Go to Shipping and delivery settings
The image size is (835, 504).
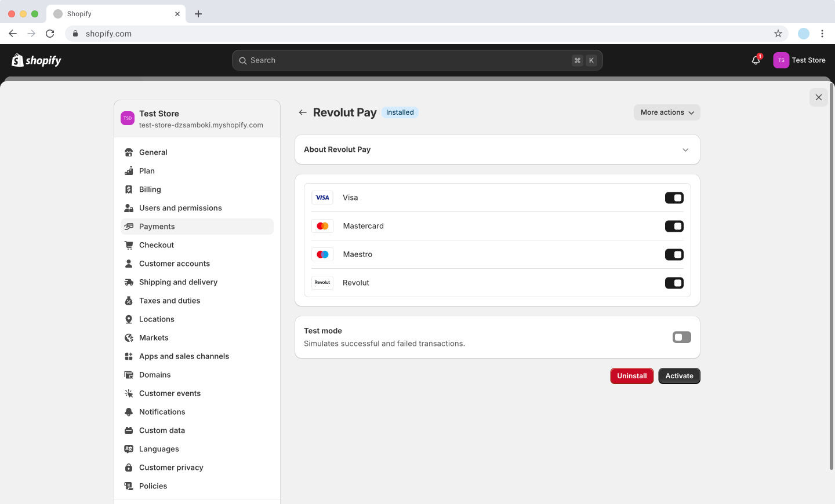pos(197,282)
